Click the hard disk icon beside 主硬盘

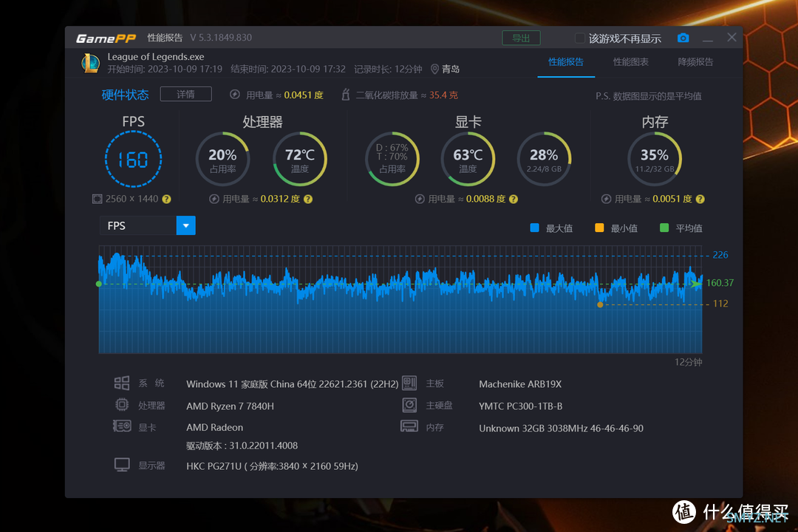(x=409, y=405)
